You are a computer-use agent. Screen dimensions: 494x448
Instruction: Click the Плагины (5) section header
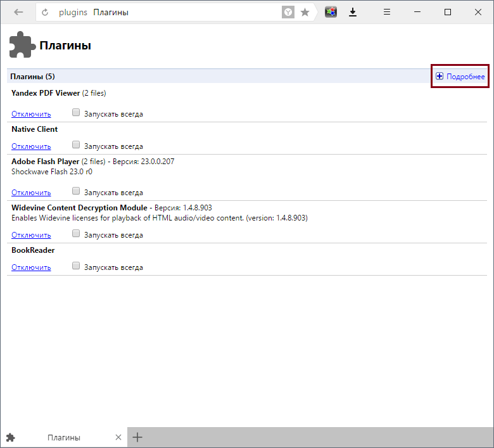(x=32, y=77)
